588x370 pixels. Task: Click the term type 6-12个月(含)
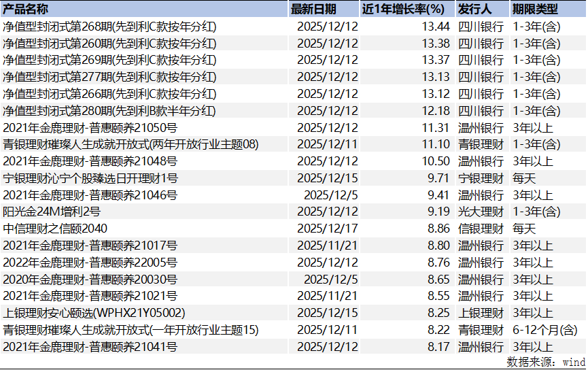(545, 331)
